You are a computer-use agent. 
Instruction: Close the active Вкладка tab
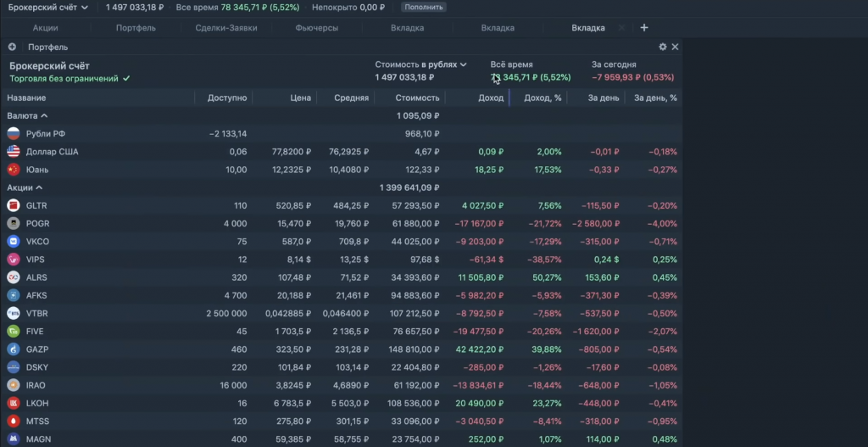pyautogui.click(x=621, y=28)
